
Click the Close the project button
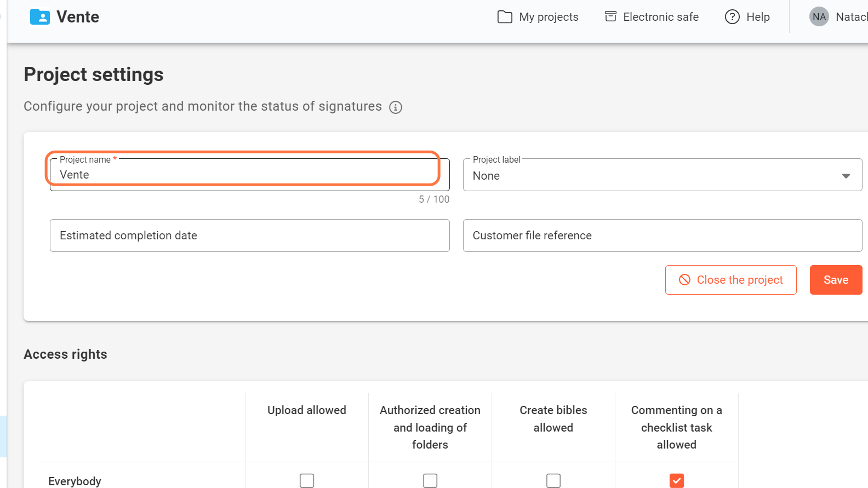point(730,280)
